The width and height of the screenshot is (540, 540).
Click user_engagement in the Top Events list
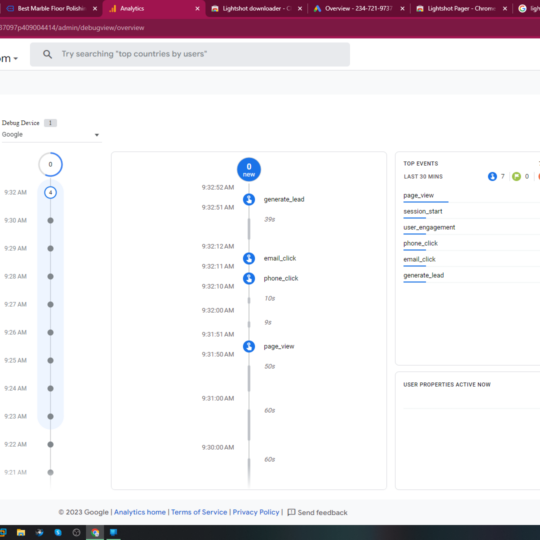pyautogui.click(x=429, y=227)
